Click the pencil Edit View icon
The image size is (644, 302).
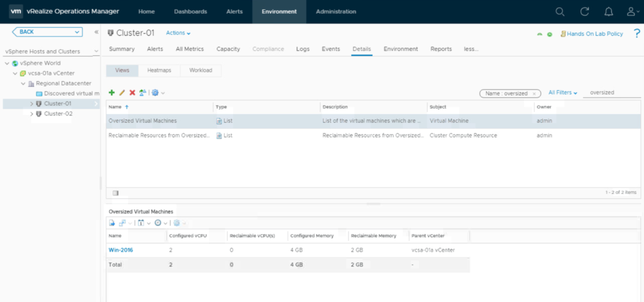click(x=122, y=92)
